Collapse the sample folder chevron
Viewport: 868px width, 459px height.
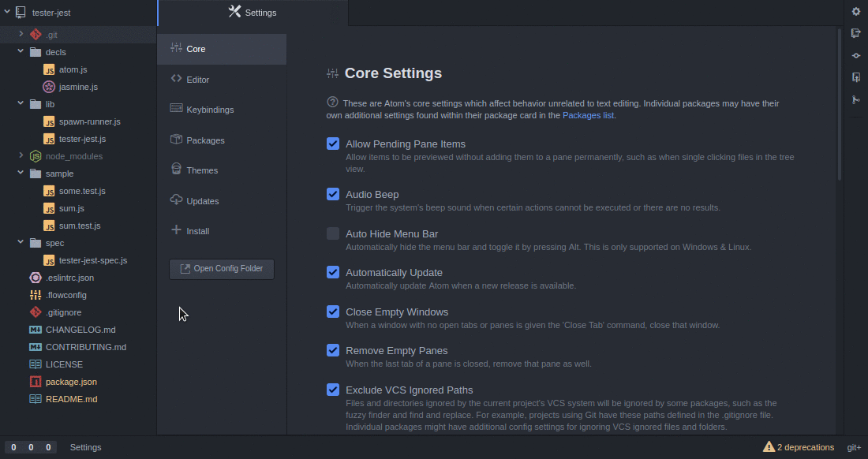pyautogui.click(x=21, y=173)
